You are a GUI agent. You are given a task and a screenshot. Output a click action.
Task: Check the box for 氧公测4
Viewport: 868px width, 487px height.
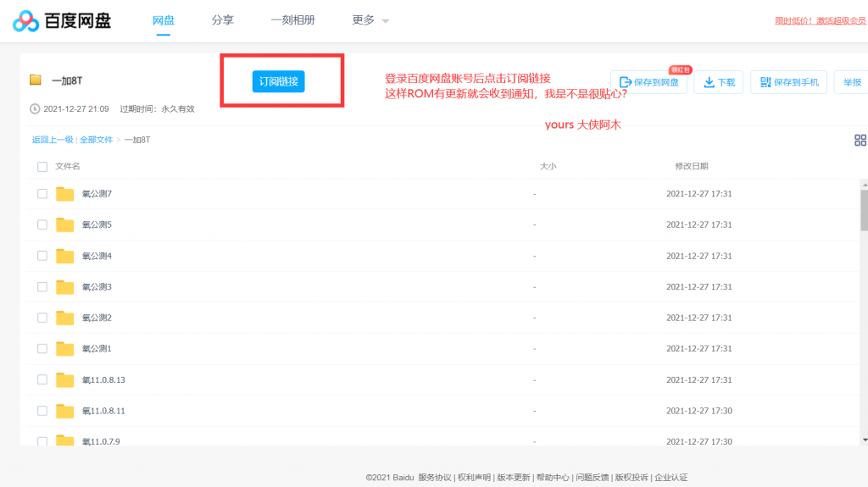(42, 256)
